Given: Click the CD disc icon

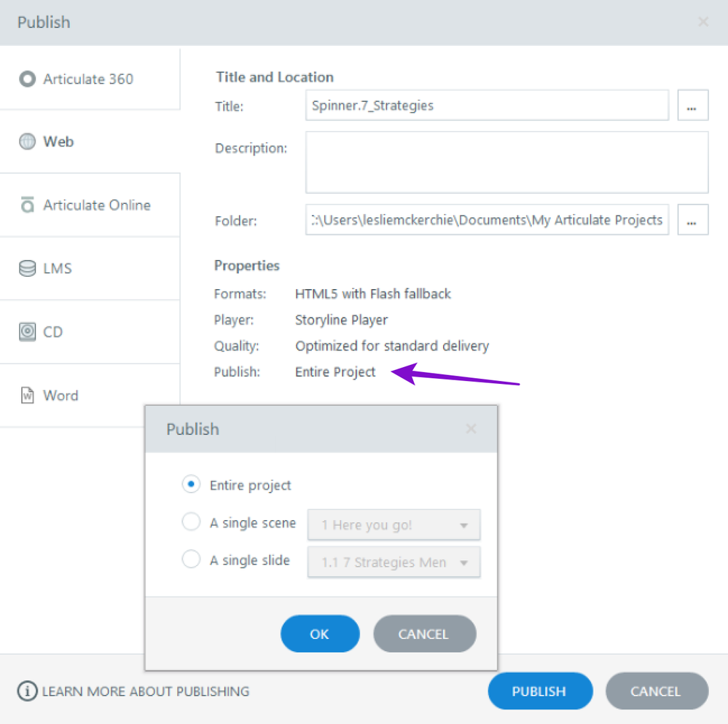Looking at the screenshot, I should click(x=28, y=332).
